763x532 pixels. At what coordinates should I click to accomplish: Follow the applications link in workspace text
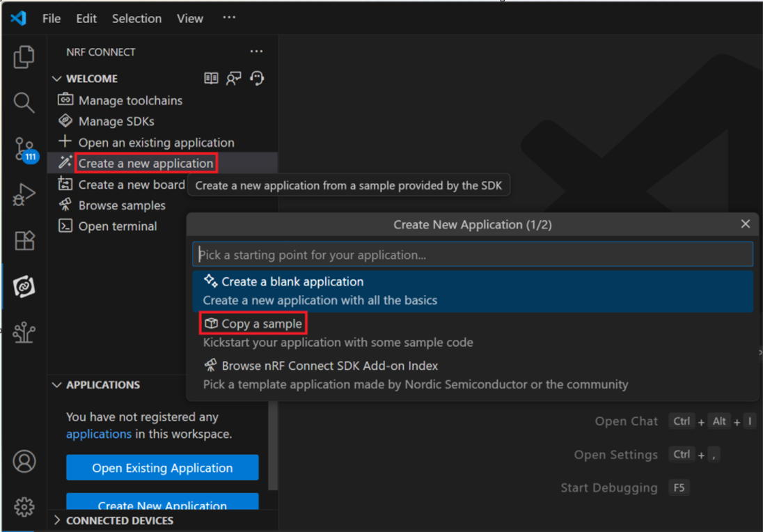(99, 434)
